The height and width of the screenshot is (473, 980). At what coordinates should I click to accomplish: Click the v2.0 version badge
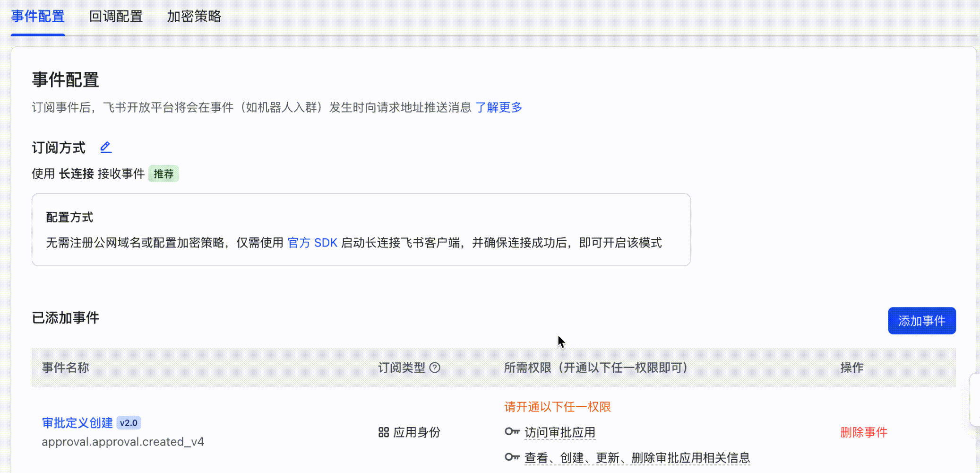pos(129,423)
